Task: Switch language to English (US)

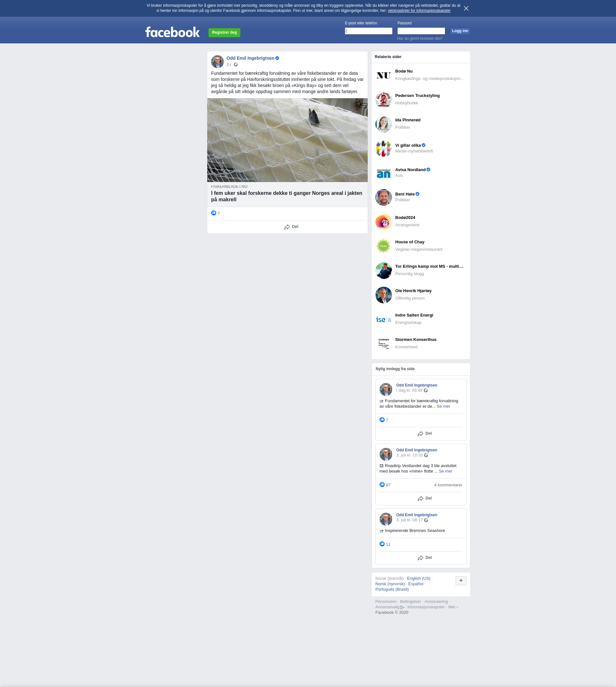Action: point(418,578)
